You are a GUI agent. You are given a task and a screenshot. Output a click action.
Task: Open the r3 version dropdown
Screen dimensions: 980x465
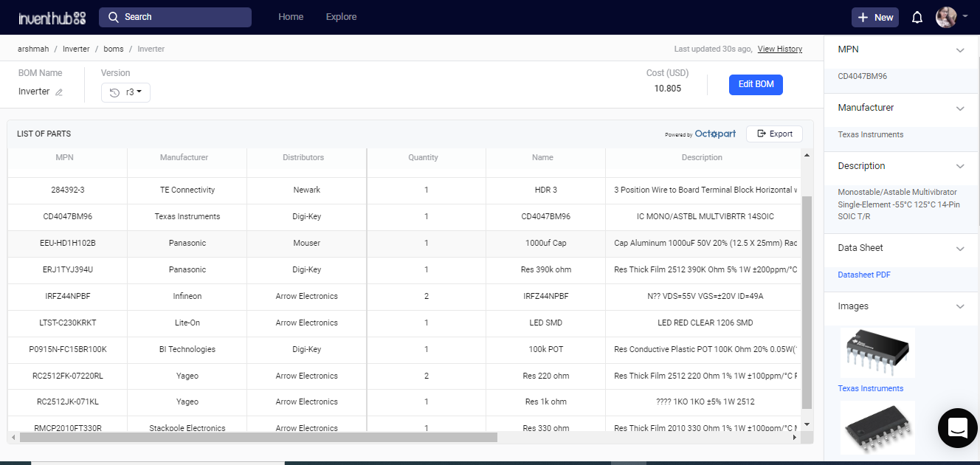click(125, 92)
